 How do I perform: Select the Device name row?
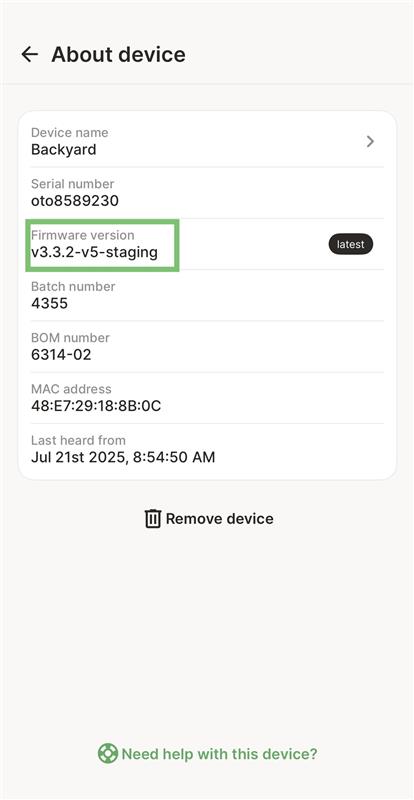pos(207,141)
